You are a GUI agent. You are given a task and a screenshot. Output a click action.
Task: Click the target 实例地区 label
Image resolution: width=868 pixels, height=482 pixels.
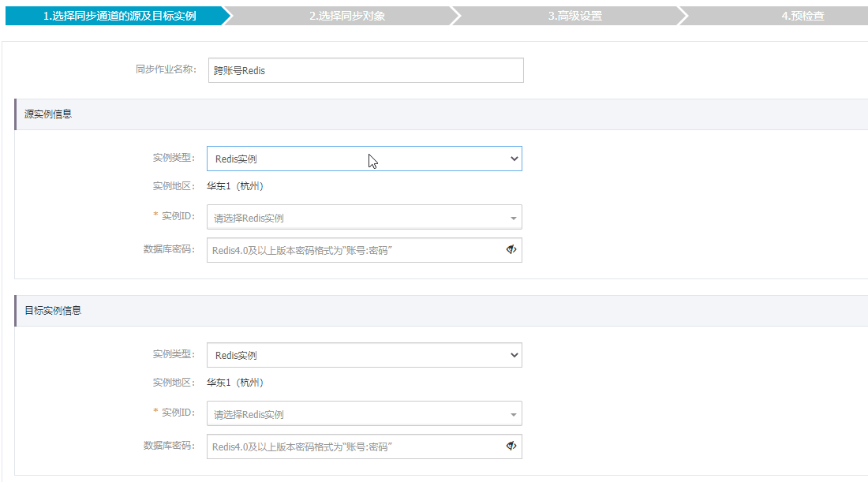tap(174, 383)
